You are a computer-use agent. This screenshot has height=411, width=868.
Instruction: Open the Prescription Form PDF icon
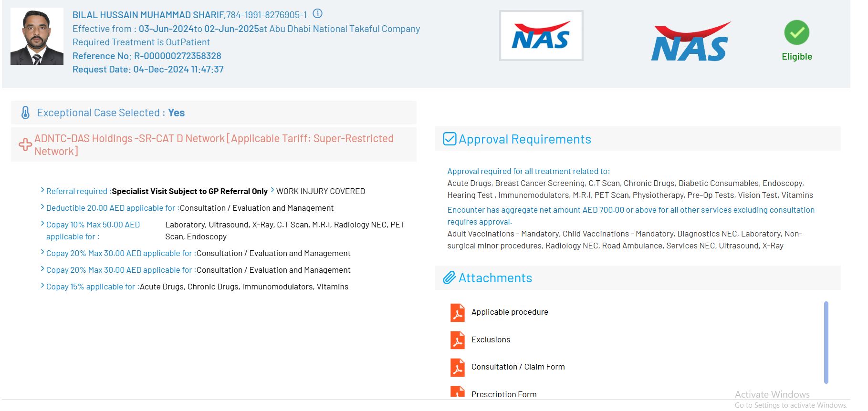coord(458,392)
